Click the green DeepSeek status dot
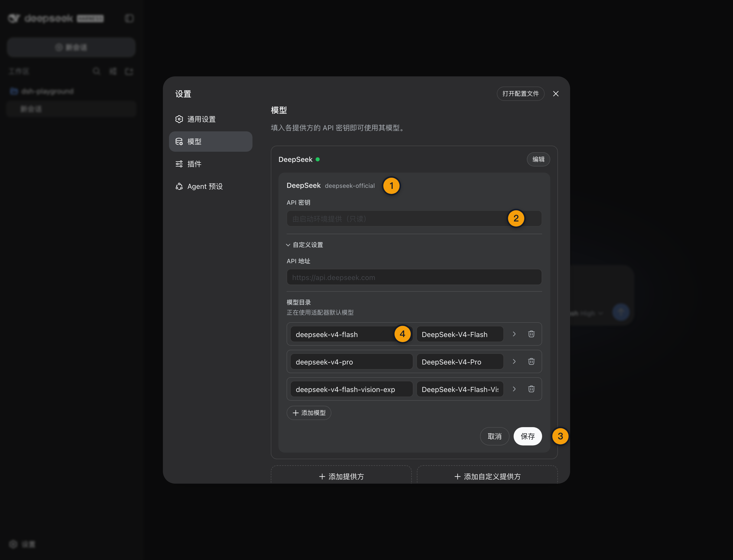 click(318, 159)
